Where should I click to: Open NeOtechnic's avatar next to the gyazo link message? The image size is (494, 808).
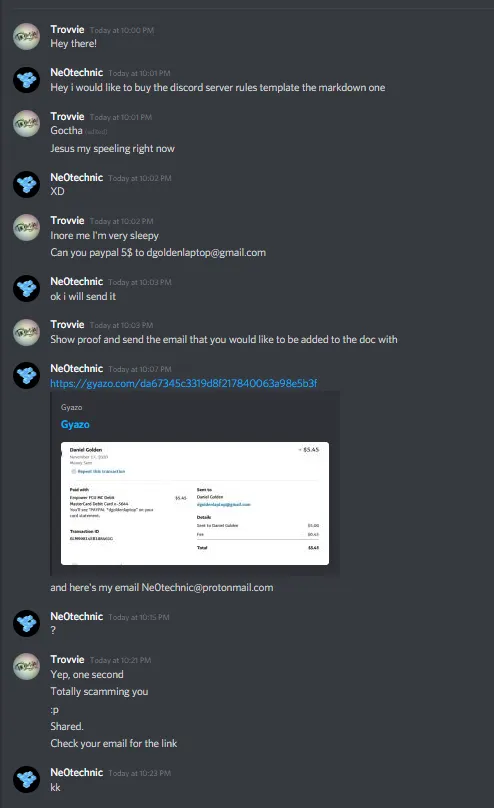click(x=26, y=376)
